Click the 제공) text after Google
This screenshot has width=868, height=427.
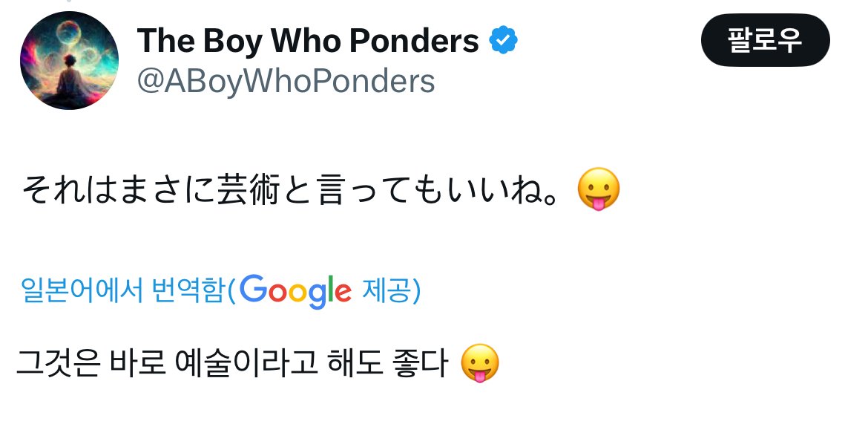[x=391, y=290]
